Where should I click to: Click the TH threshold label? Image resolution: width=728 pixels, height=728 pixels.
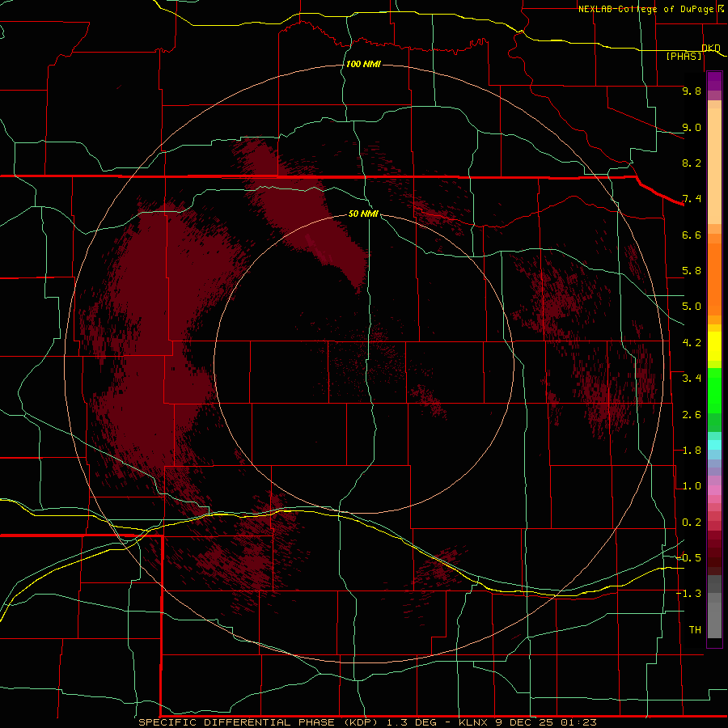[x=695, y=630]
